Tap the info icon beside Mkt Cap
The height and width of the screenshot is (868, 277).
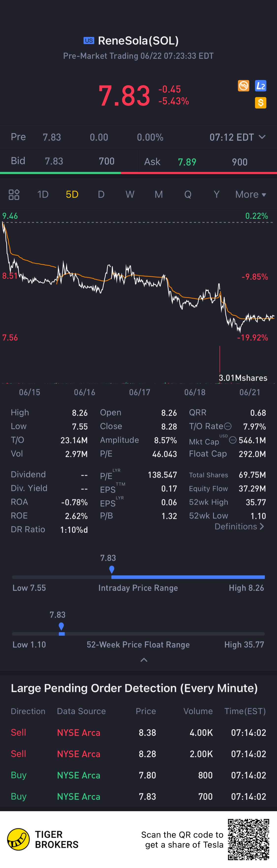[232, 439]
